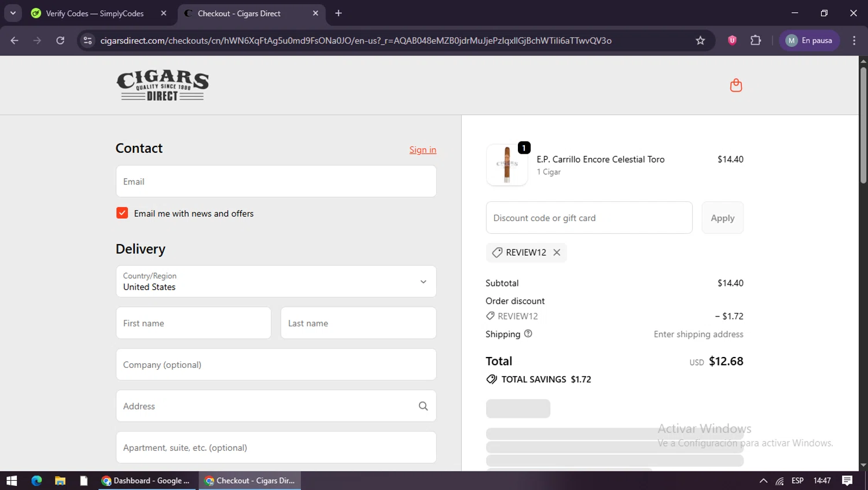Focus the Company (optional) field
This screenshot has width=868, height=490.
276,365
